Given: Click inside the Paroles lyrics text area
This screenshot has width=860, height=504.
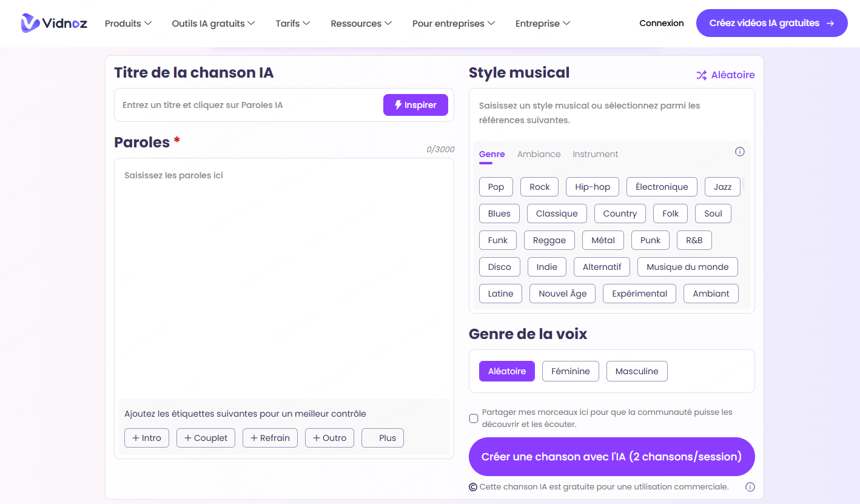Looking at the screenshot, I should pyautogui.click(x=284, y=278).
